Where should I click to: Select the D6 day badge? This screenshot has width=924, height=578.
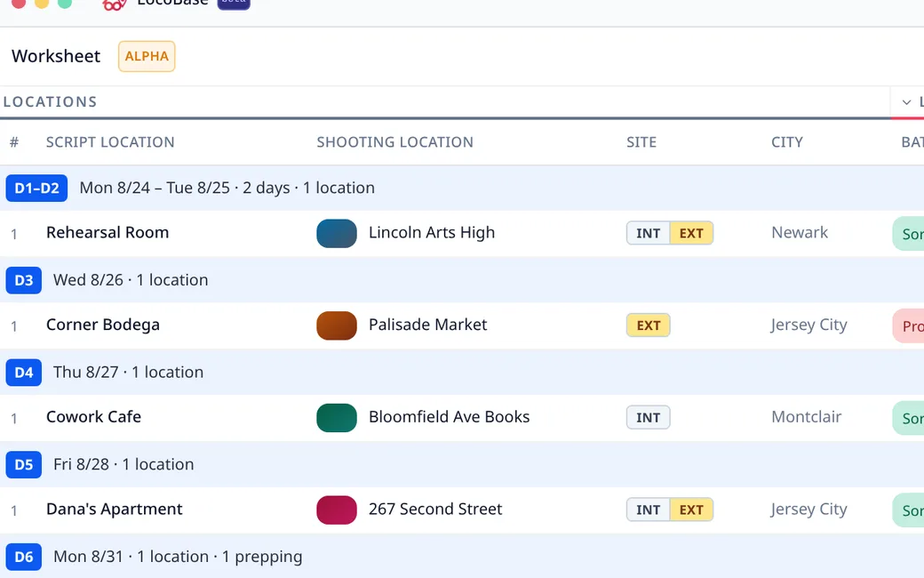click(24, 557)
